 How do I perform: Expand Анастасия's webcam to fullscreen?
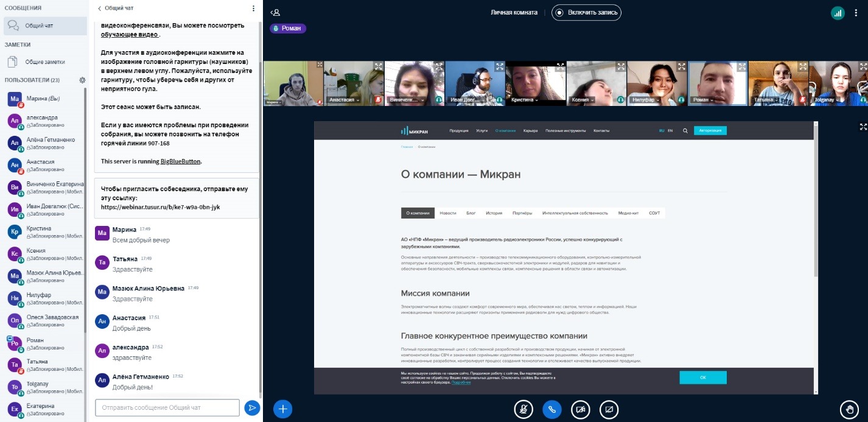click(x=379, y=66)
